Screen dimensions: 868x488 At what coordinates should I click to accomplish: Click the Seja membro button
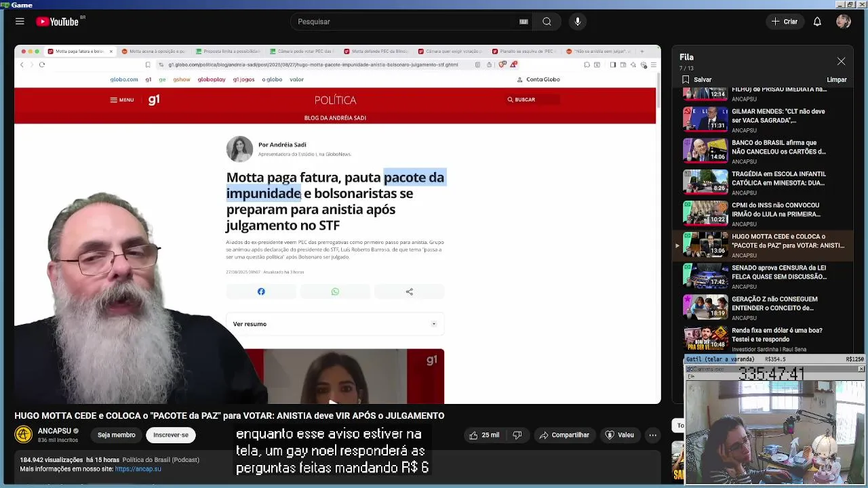pyautogui.click(x=117, y=435)
